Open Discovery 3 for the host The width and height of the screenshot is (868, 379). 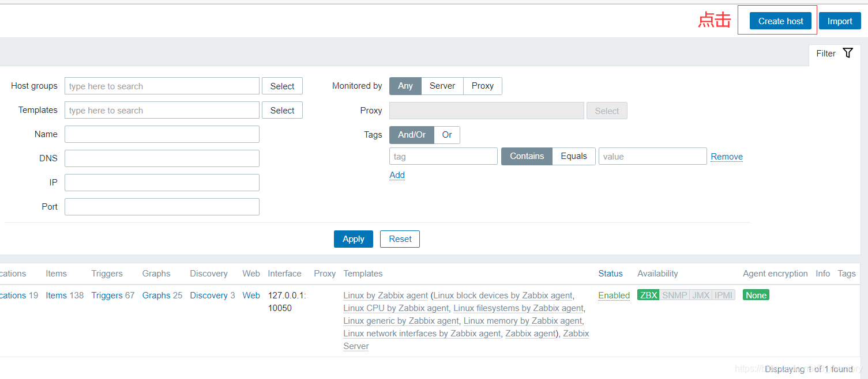[209, 295]
